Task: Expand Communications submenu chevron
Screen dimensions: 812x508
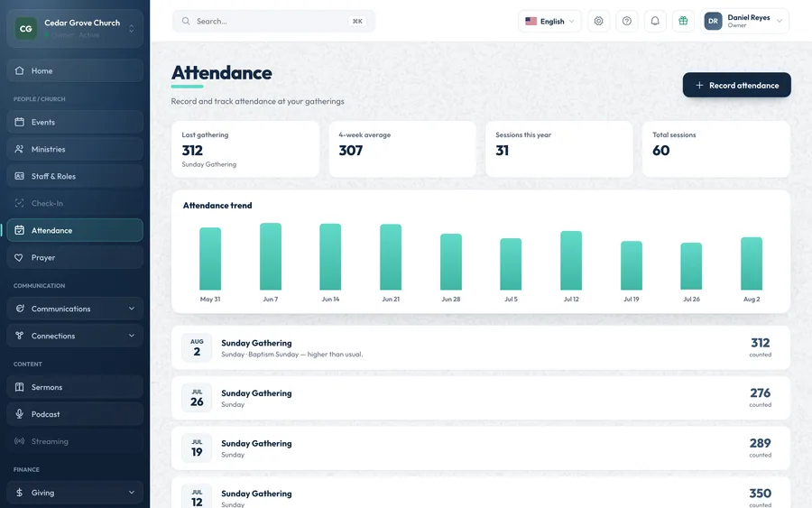Action: [132, 309]
